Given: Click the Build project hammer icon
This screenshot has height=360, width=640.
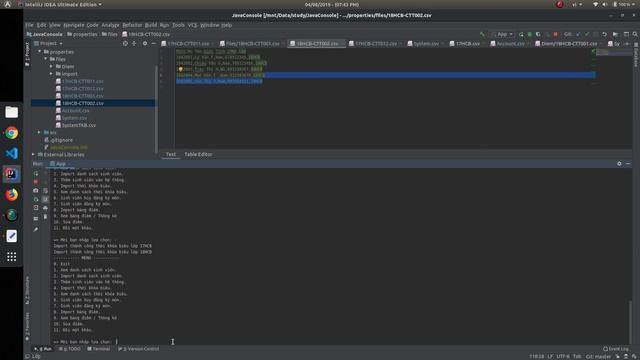Looking at the screenshot, I should [482, 34].
